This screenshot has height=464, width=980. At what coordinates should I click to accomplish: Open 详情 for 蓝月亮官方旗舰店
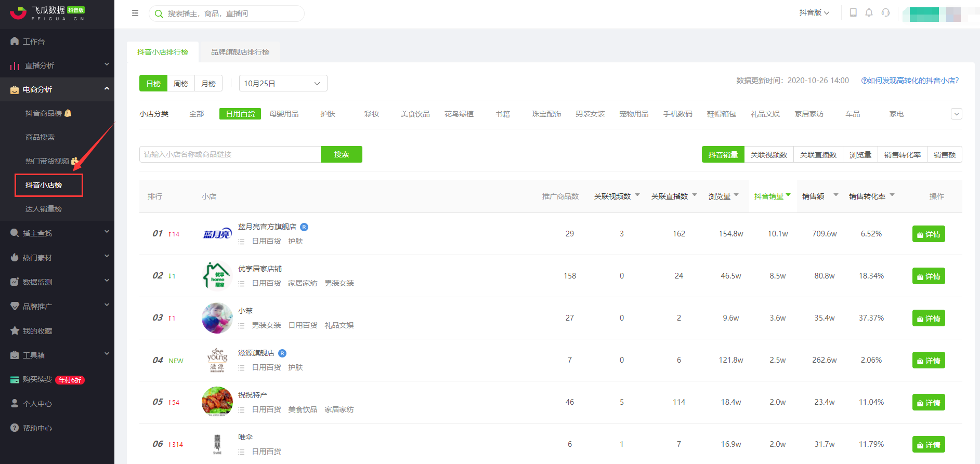(929, 234)
